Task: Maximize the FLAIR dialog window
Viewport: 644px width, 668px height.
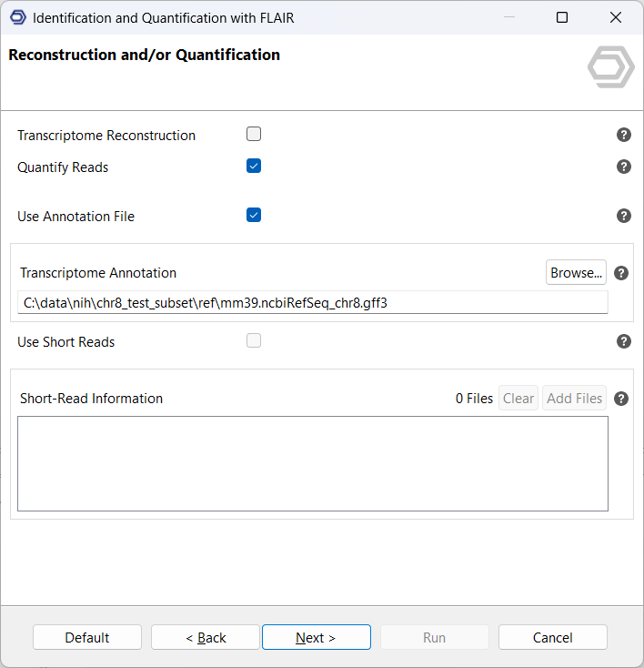Action: pyautogui.click(x=562, y=17)
